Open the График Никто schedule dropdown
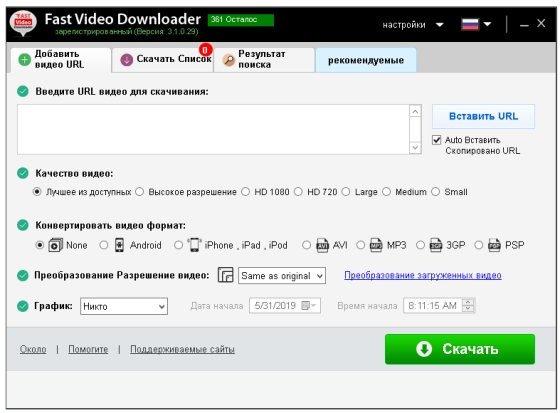Screen dimensions: 560x413 point(124,306)
